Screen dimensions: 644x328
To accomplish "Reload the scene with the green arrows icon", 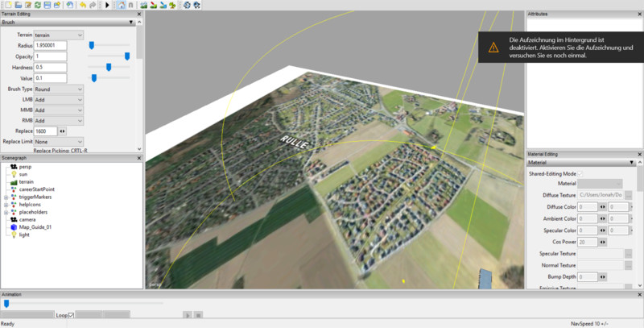I will (x=37, y=5).
